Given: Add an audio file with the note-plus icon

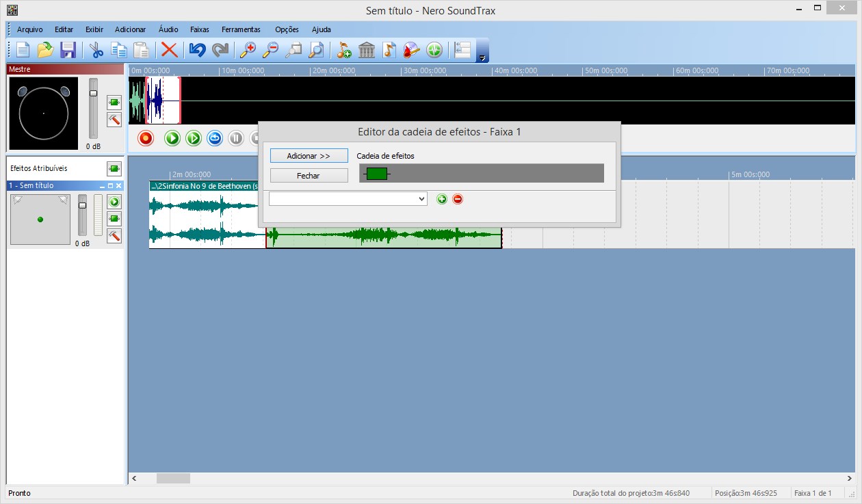Looking at the screenshot, I should coord(344,50).
